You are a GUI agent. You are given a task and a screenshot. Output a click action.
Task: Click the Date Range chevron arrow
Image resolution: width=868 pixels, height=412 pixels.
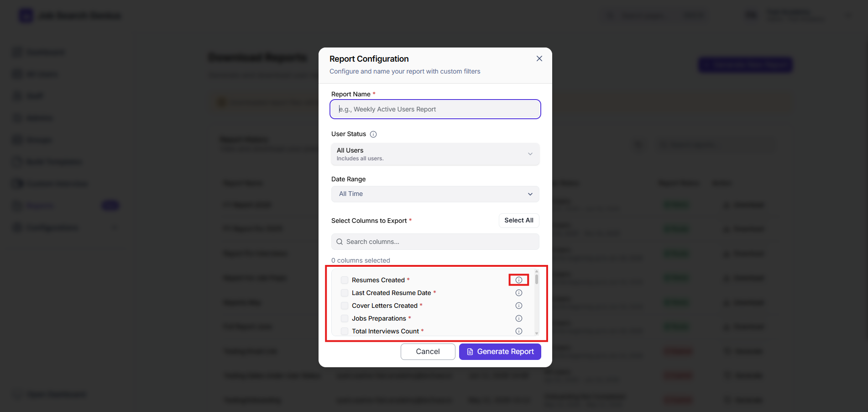[x=530, y=194]
